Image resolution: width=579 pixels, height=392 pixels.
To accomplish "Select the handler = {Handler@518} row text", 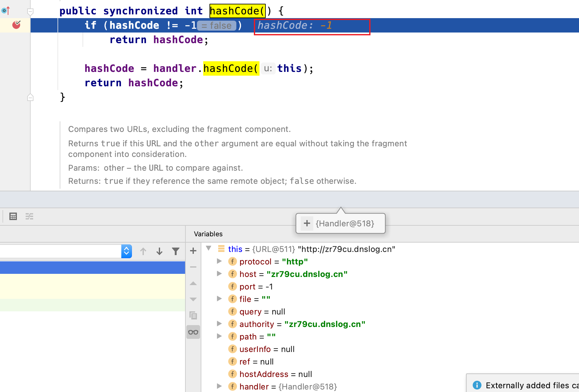I will point(288,387).
